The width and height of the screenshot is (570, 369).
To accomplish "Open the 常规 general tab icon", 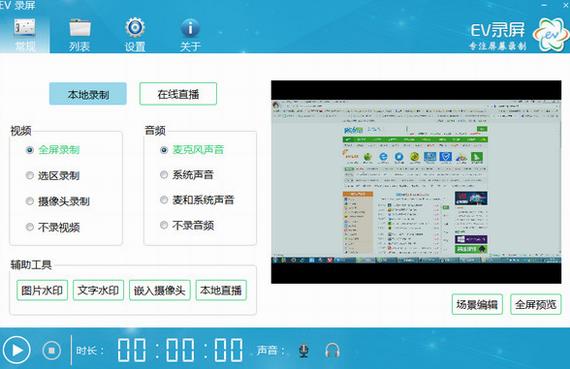I will click(25, 28).
